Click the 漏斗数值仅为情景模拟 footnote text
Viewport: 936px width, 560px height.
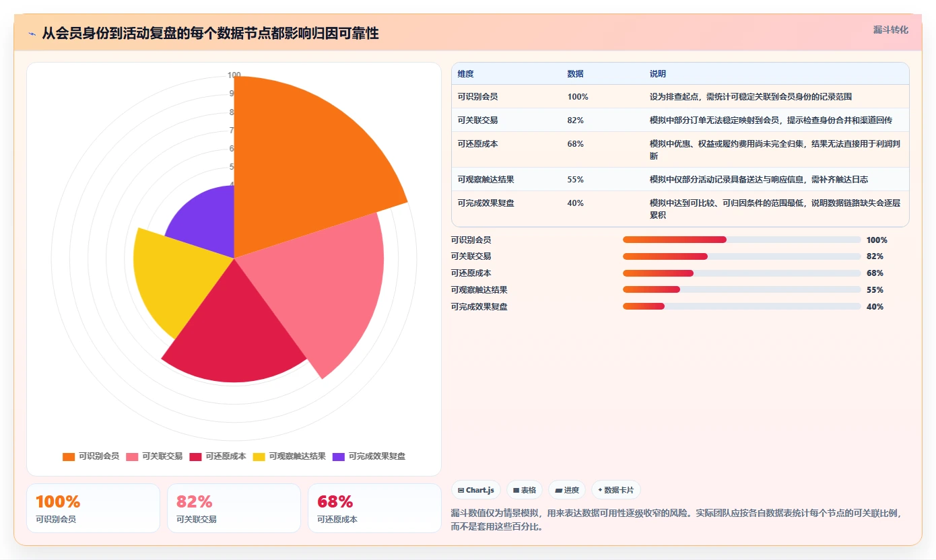676,520
